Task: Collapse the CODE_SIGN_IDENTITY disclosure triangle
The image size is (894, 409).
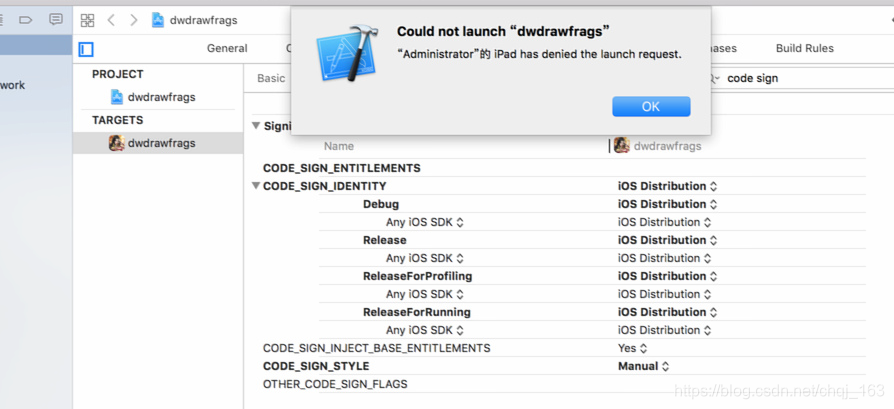Action: (256, 186)
